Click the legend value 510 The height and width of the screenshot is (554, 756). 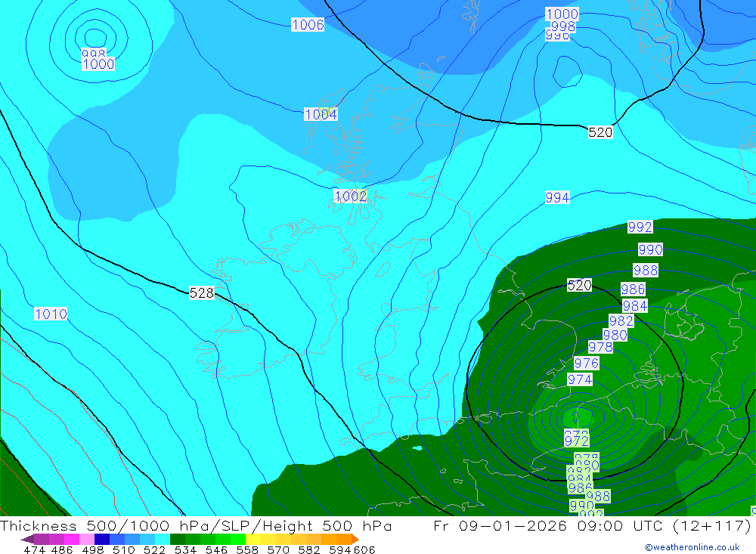(123, 549)
